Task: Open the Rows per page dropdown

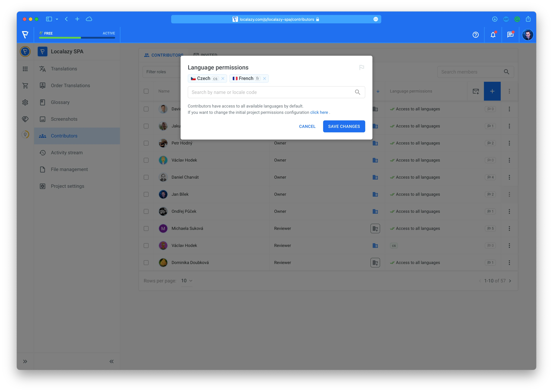Action: [x=187, y=281]
